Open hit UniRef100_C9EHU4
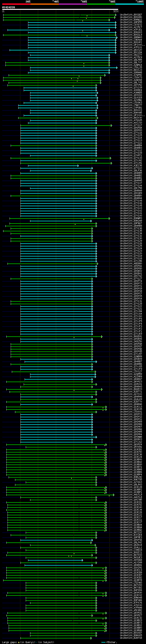This screenshot has width=146, height=644. click(x=131, y=40)
